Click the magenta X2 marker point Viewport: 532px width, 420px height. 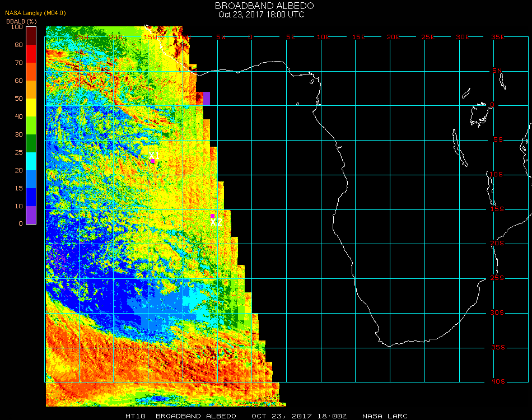pyautogui.click(x=212, y=216)
